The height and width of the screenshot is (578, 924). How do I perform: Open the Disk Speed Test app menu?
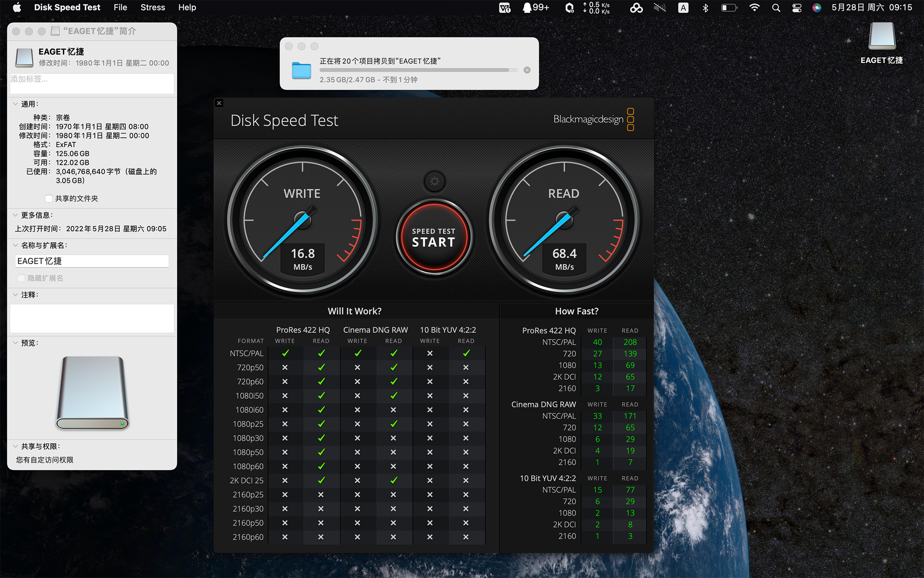[x=67, y=7]
